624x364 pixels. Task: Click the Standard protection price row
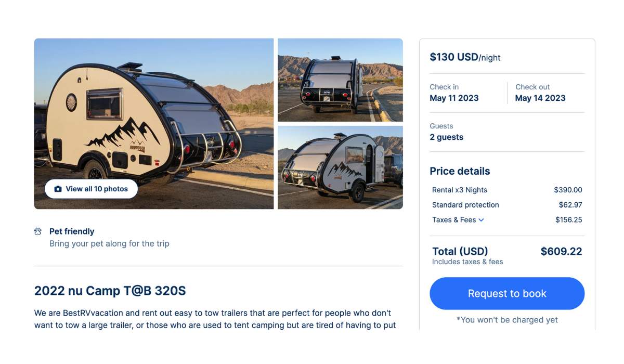pyautogui.click(x=507, y=204)
